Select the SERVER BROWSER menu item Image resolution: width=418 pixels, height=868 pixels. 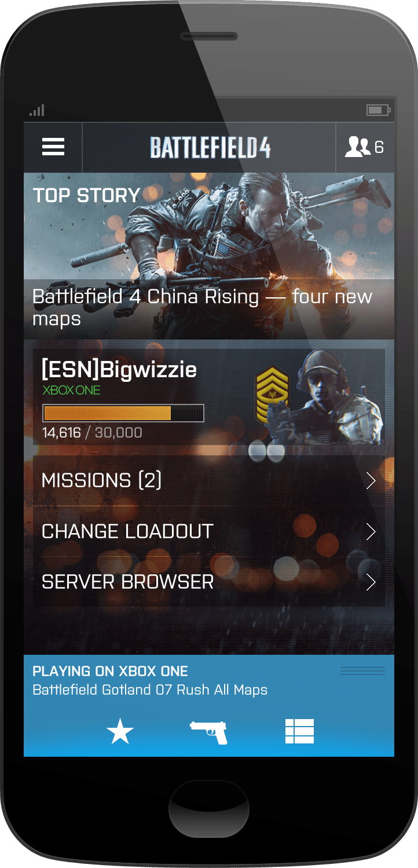click(x=209, y=582)
